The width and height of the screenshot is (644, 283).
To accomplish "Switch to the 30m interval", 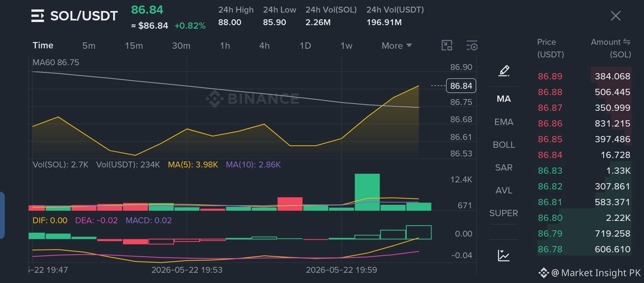I will pyautogui.click(x=181, y=46).
